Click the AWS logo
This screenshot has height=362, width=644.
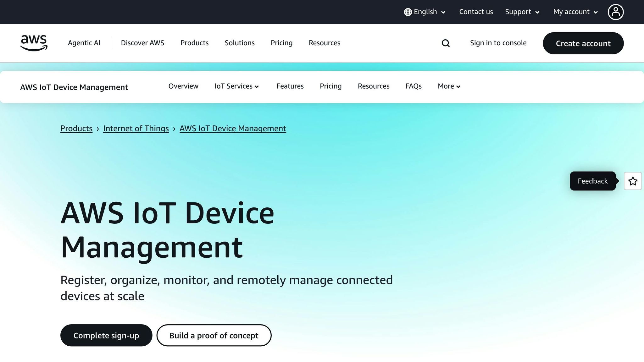[x=34, y=43]
